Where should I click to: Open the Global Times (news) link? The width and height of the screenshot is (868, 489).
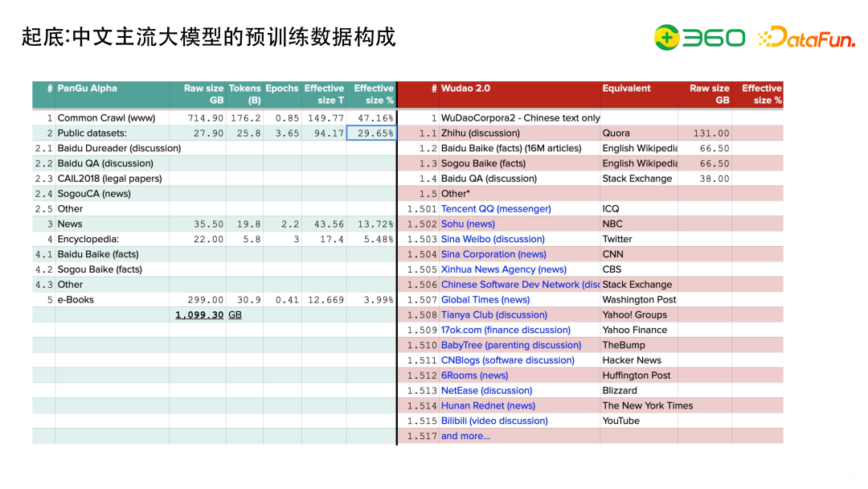(x=485, y=300)
